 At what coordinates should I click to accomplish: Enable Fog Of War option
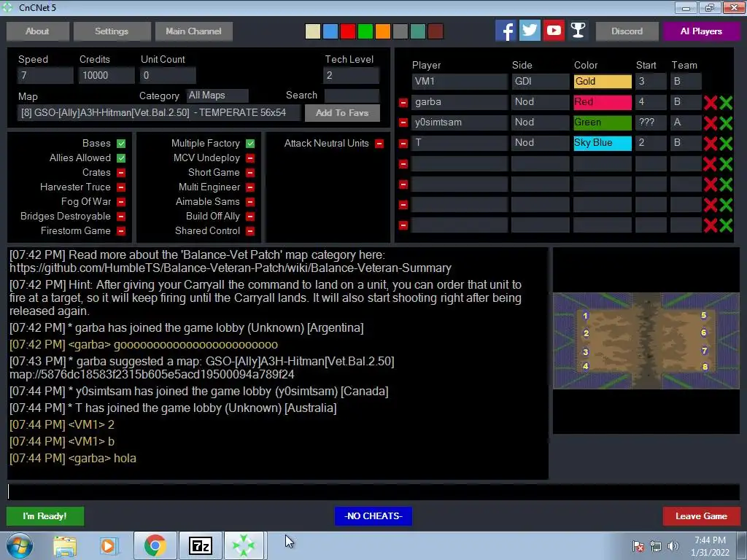pos(121,202)
